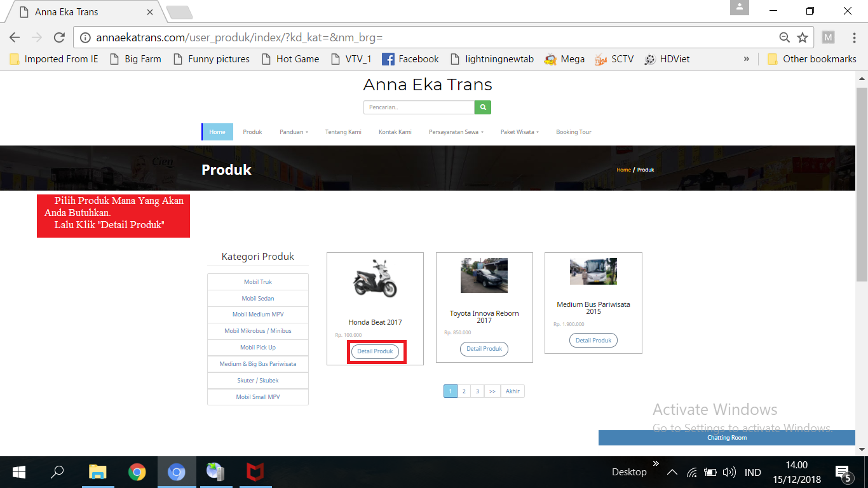Click the M extension icon in Chrome toolbar
Viewport: 868px width, 488px height.
click(x=828, y=37)
